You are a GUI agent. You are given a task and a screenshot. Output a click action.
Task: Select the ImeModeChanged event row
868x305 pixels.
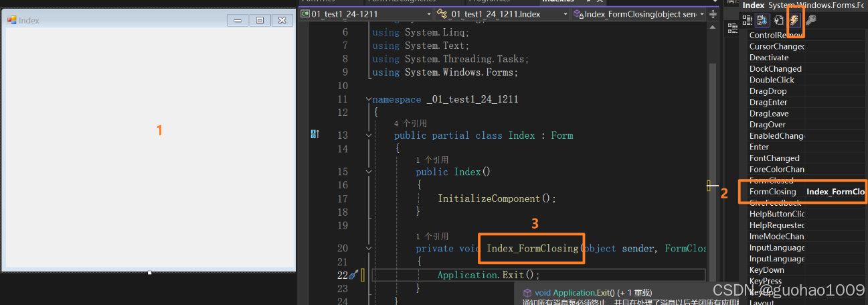pyautogui.click(x=806, y=236)
